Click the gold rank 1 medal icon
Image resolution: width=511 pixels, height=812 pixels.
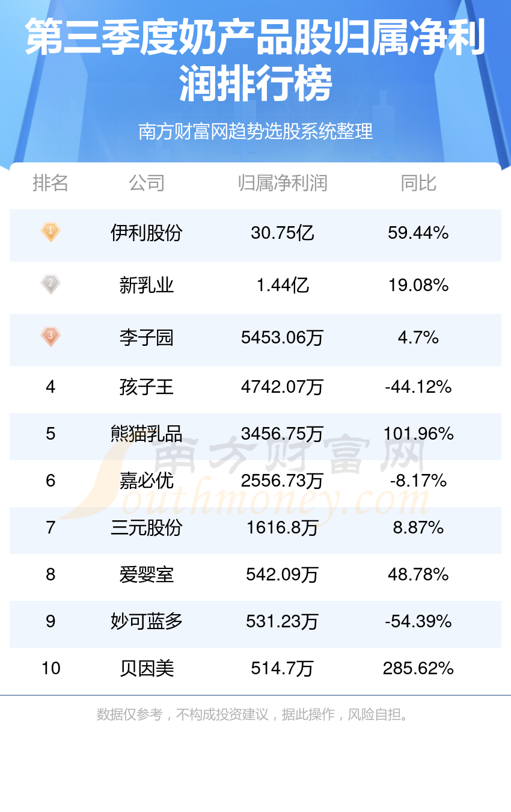pyautogui.click(x=50, y=232)
